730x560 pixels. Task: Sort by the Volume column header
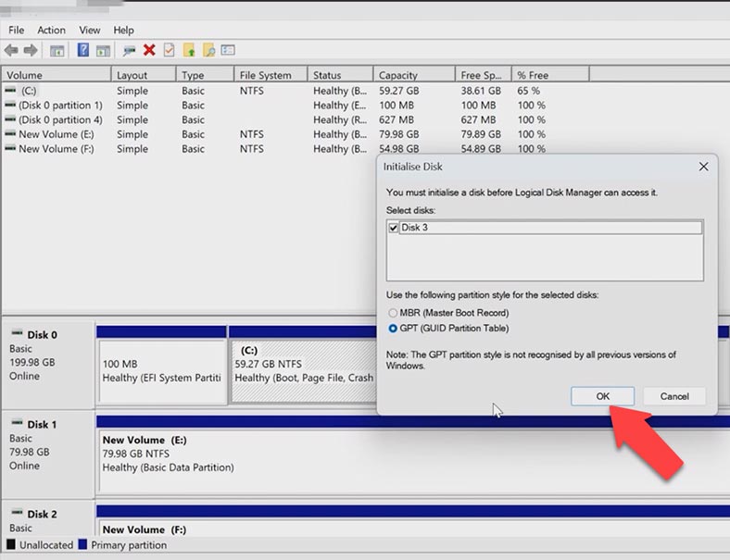pos(57,75)
